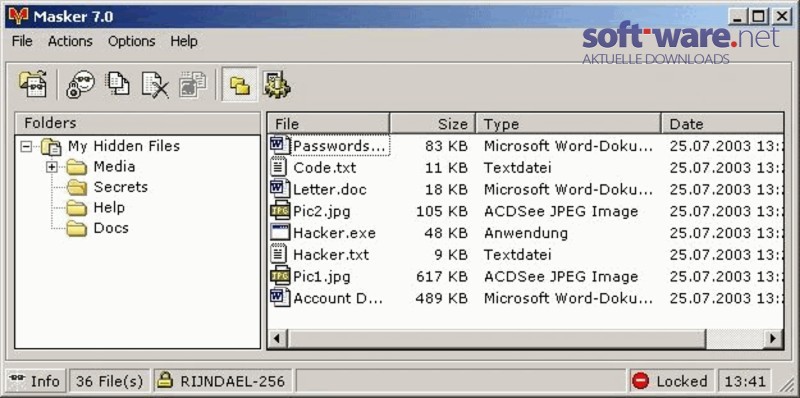Toggle the folders view toolbar button

239,85
